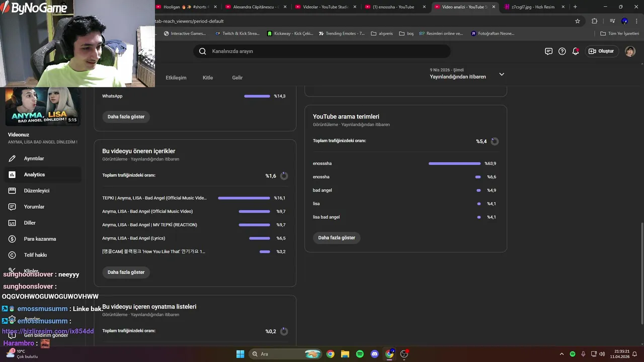Open the alışveriş bookmarks folder
The width and height of the screenshot is (644, 362).
(382, 34)
